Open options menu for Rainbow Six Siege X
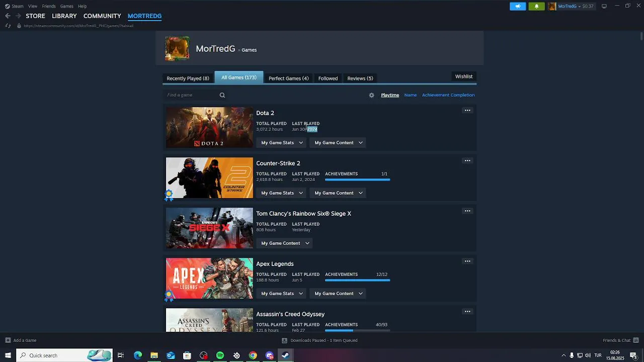 tap(467, 211)
